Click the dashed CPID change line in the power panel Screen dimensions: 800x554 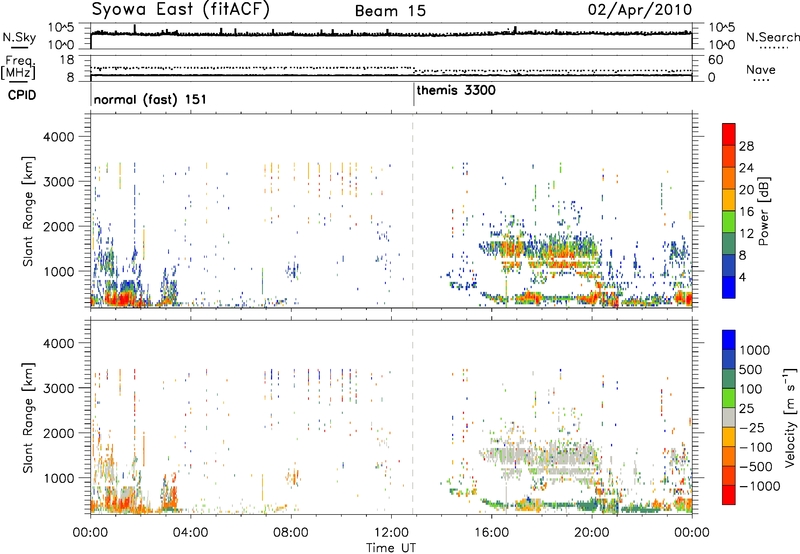[x=413, y=211]
